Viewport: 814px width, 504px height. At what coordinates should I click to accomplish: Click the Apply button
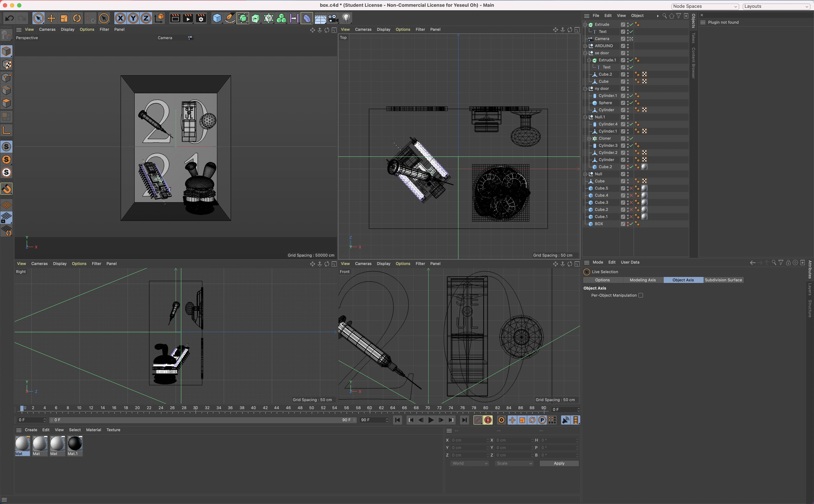pyautogui.click(x=559, y=463)
